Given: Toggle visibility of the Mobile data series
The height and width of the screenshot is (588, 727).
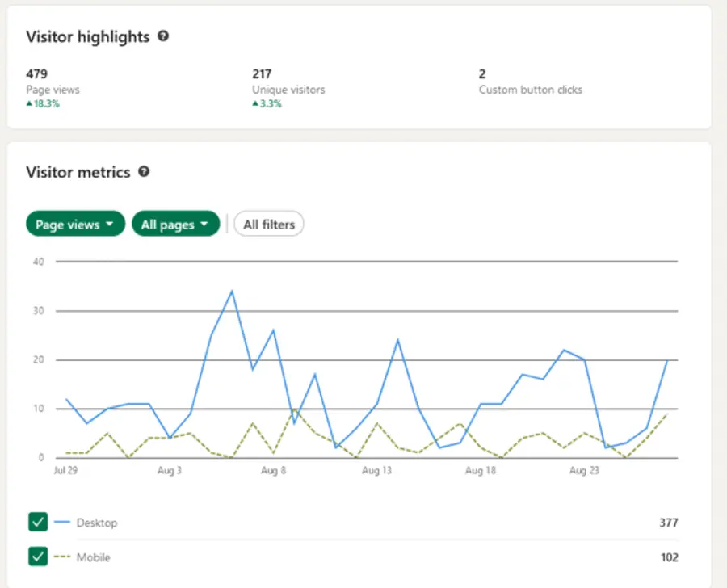Looking at the screenshot, I should point(37,556).
